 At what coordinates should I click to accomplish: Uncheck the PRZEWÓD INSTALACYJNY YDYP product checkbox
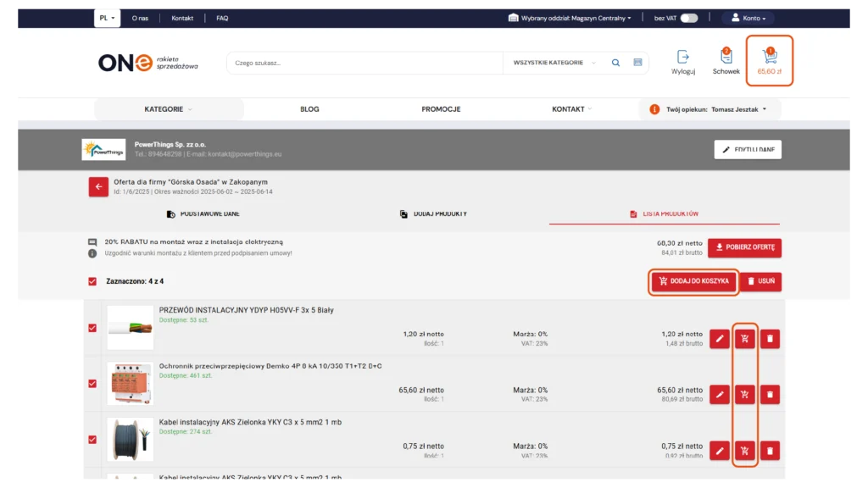coord(92,328)
